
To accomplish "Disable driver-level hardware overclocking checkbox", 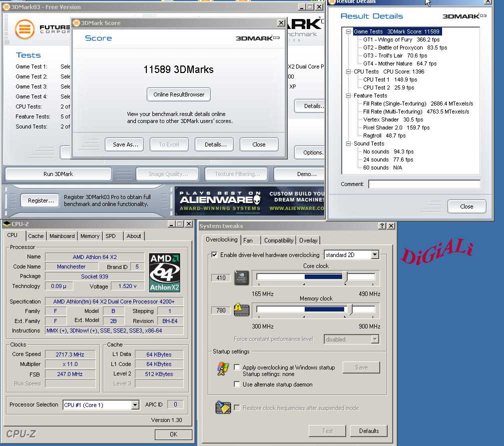I will pos(214,255).
